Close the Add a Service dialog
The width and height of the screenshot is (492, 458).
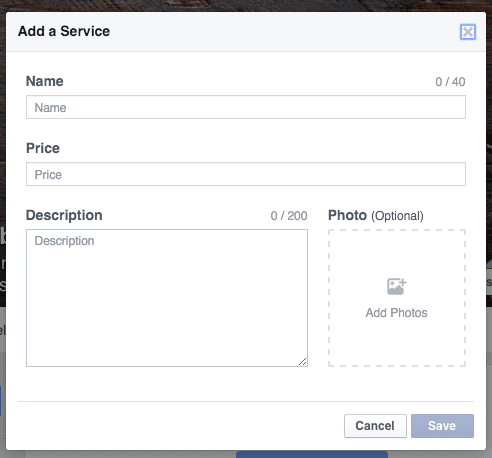coord(468,32)
